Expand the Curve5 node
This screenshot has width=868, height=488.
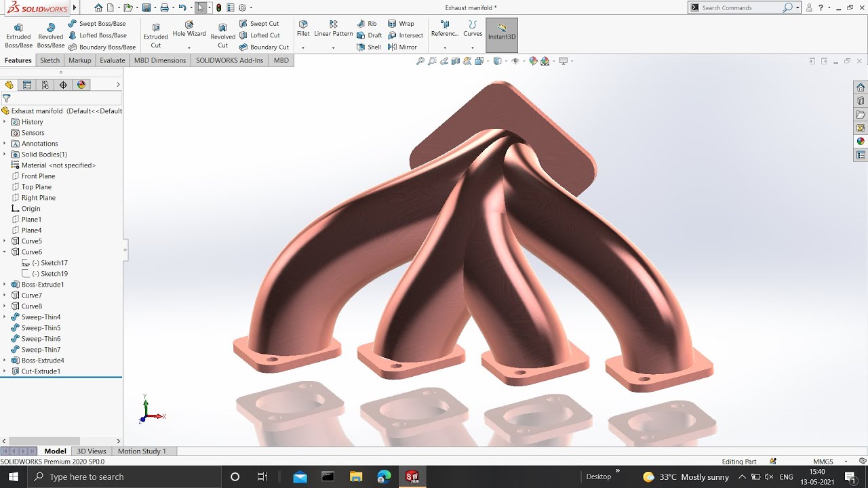click(5, 241)
